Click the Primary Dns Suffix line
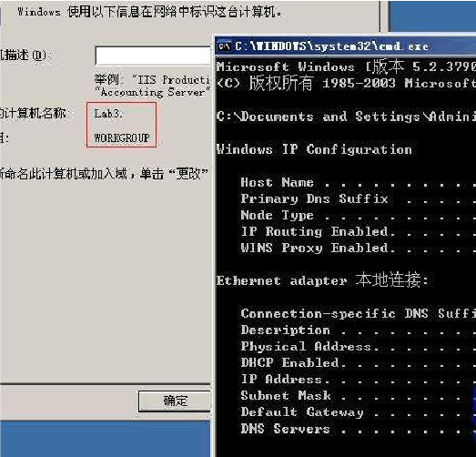Image resolution: width=476 pixels, height=457 pixels. [359, 198]
